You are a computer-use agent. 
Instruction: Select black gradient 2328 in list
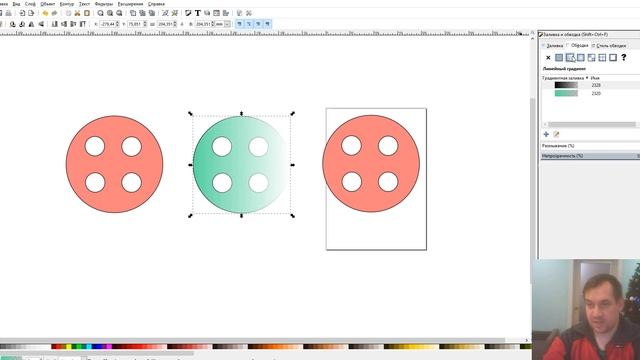591,85
